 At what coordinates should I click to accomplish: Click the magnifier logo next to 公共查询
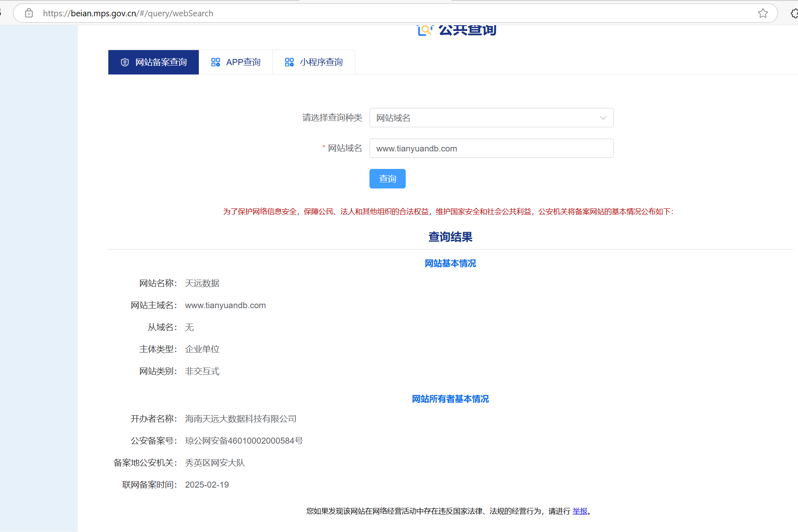(424, 30)
